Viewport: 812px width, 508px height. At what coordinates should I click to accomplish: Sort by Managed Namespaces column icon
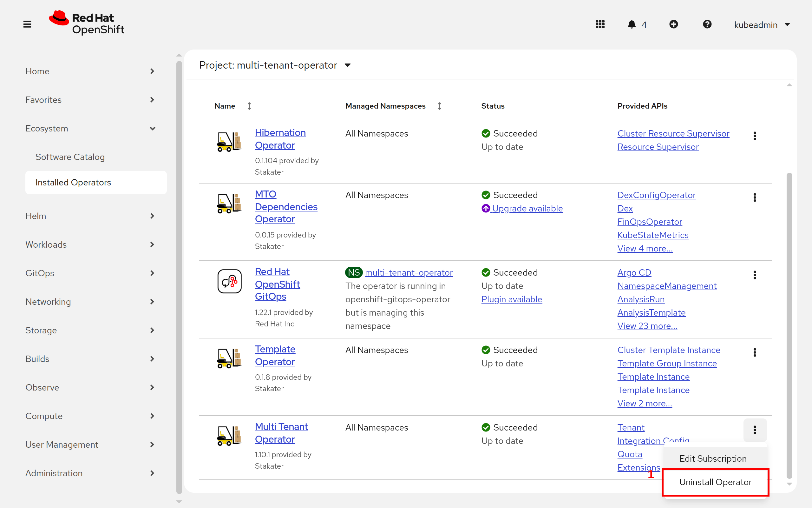[x=440, y=106]
